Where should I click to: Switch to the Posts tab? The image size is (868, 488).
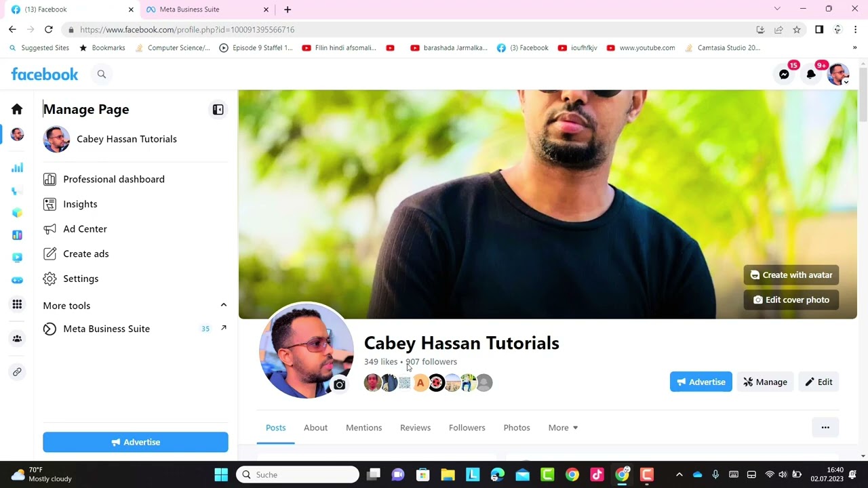click(275, 428)
